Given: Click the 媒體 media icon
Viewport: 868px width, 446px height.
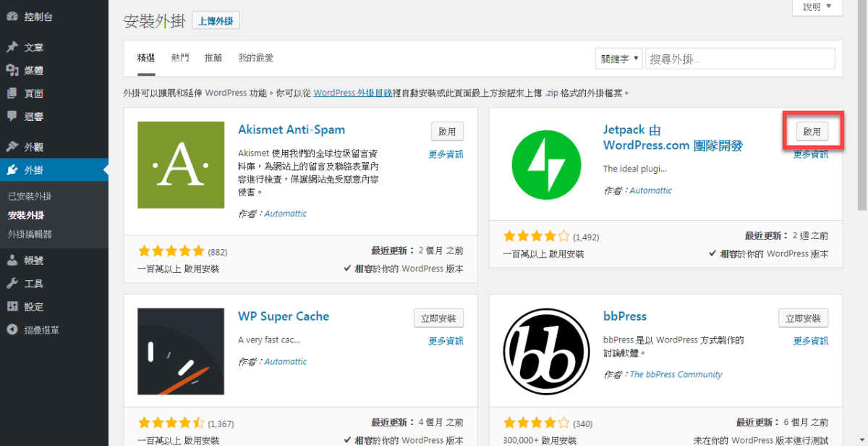Looking at the screenshot, I should click(12, 70).
